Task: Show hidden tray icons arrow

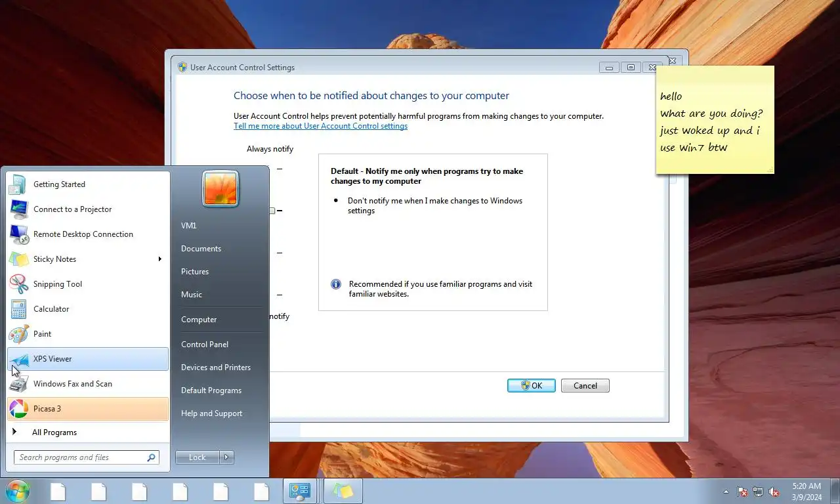Action: pos(726,492)
